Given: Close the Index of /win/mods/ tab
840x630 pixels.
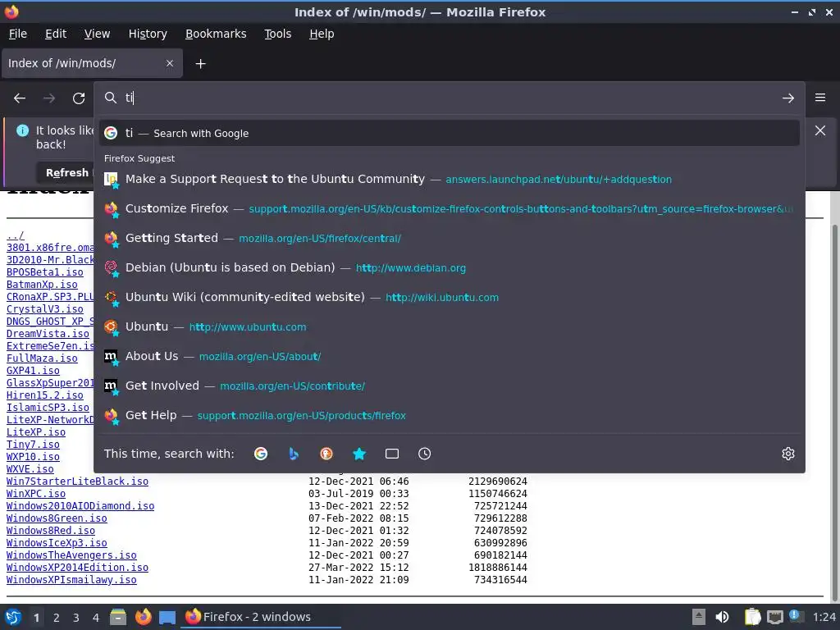Looking at the screenshot, I should (x=170, y=63).
